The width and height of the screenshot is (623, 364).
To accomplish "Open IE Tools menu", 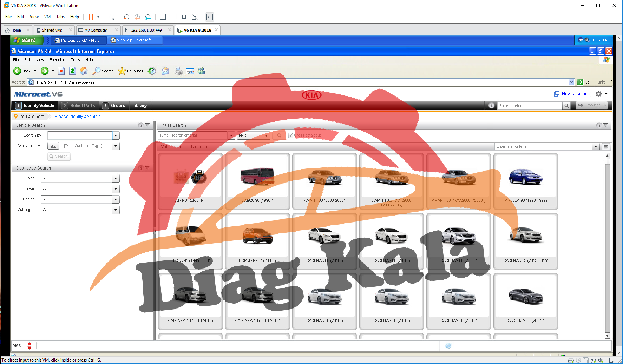I will [76, 60].
